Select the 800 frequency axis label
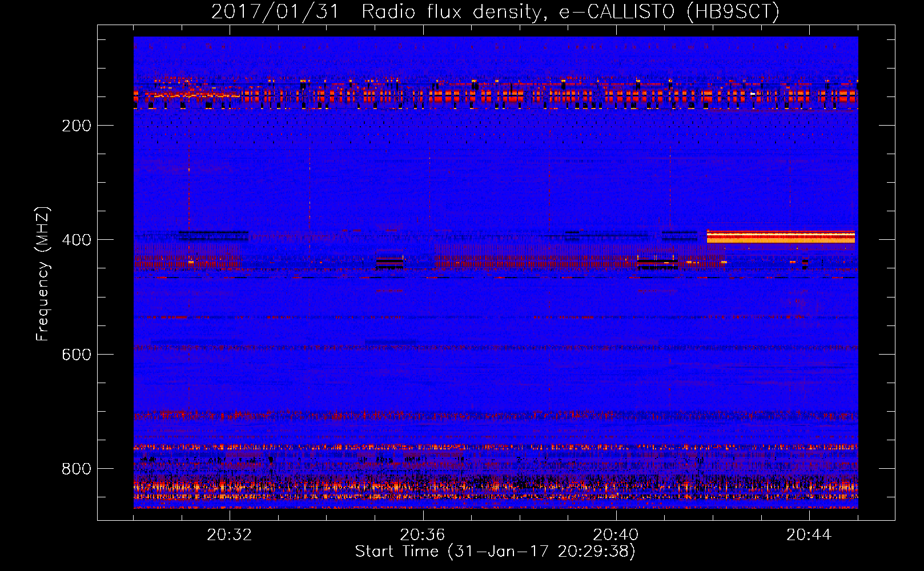The image size is (924, 571). (77, 469)
